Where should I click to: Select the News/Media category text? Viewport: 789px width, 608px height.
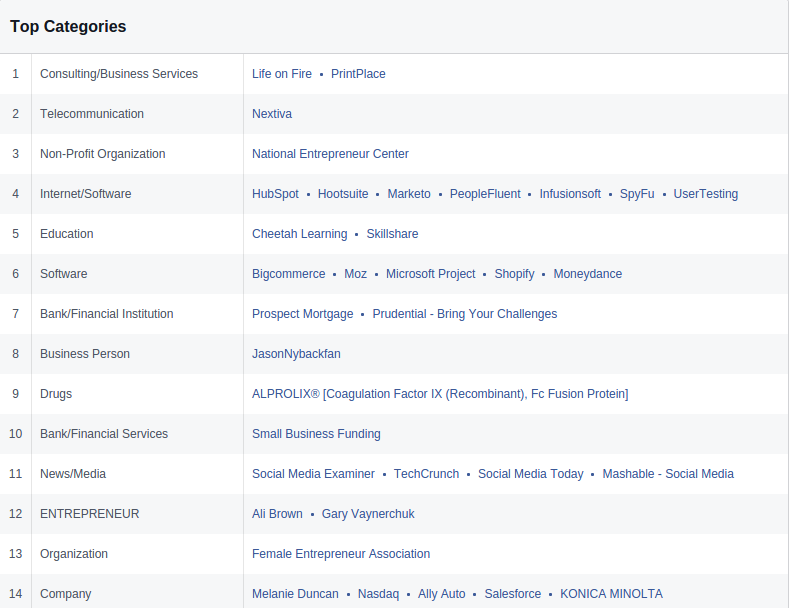pos(73,474)
